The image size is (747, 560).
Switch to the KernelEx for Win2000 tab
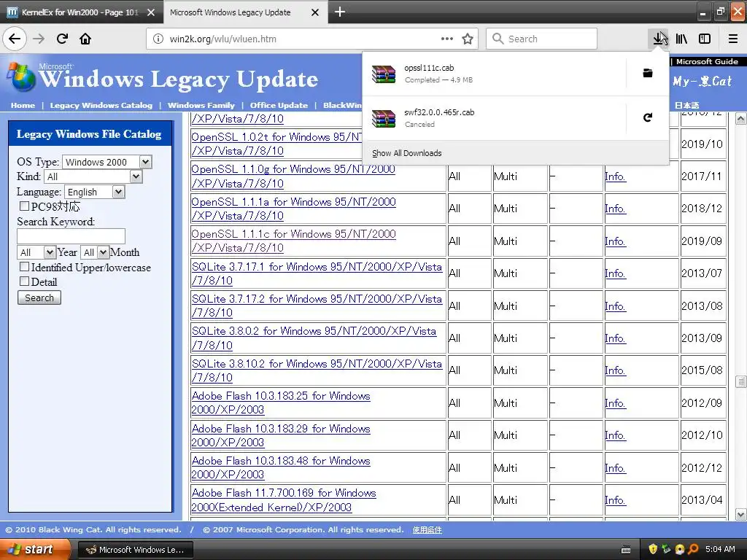tap(81, 12)
